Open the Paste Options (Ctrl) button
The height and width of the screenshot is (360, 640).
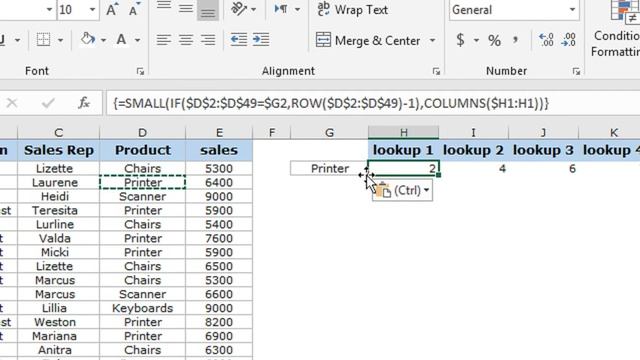coord(402,190)
